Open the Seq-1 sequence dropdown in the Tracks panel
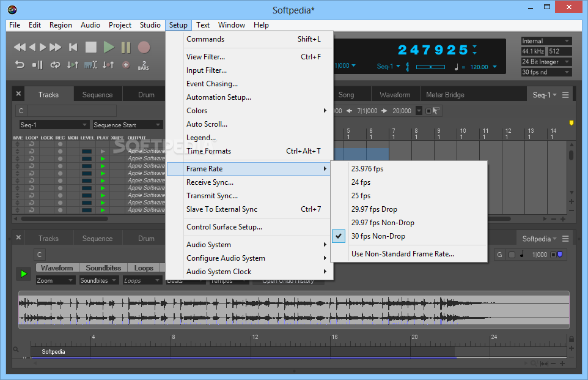 coord(54,125)
